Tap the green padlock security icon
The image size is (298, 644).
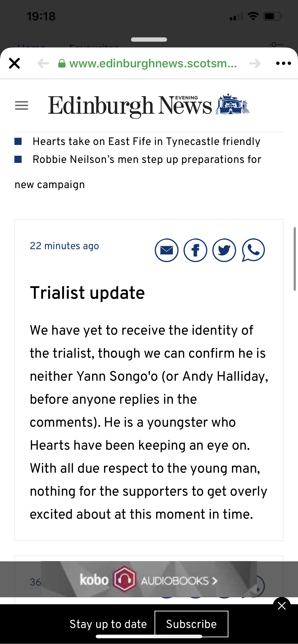click(x=62, y=63)
